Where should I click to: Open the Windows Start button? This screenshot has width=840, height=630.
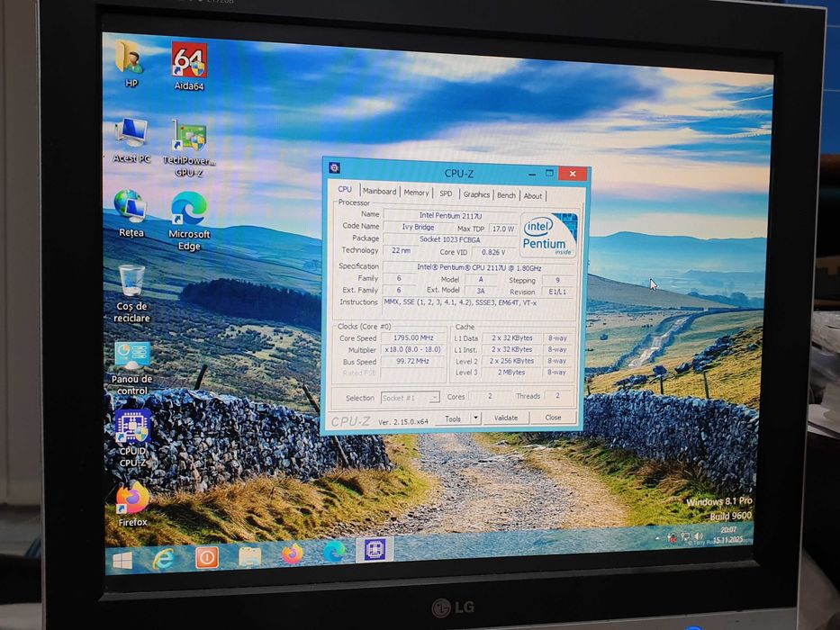pos(122,561)
